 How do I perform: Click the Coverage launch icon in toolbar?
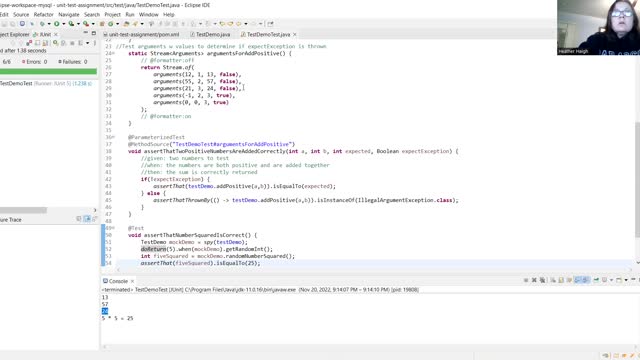coord(71,24)
